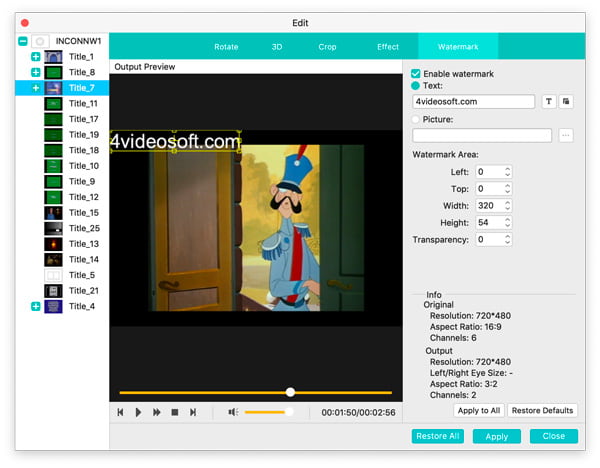
Task: Adjust the Top value stepper arrows
Action: coord(507,189)
